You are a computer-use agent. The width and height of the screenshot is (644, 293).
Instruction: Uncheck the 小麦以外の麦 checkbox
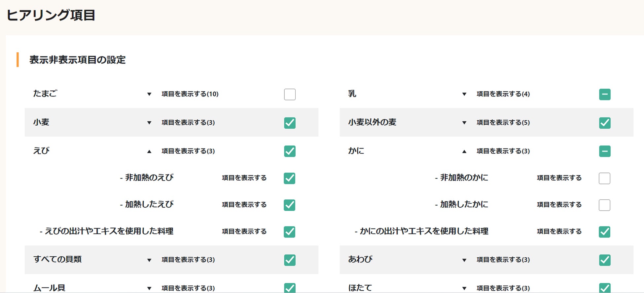coord(605,123)
